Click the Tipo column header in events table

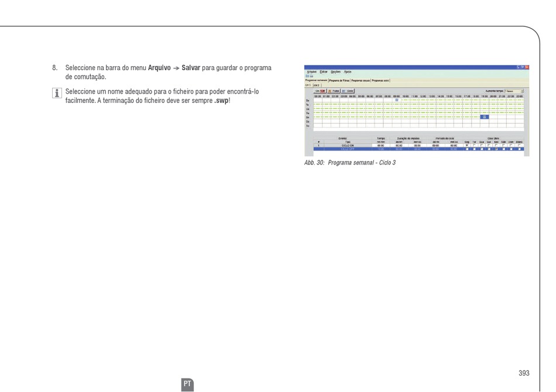click(x=348, y=142)
